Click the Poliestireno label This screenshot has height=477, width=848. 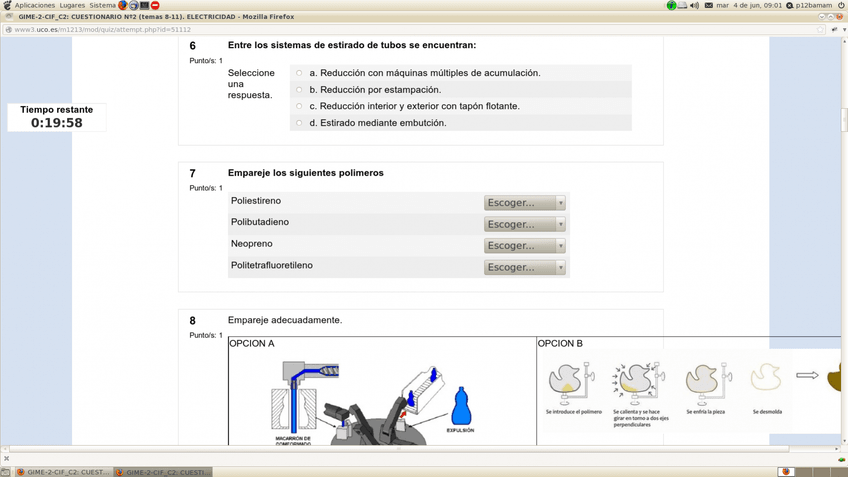point(256,201)
